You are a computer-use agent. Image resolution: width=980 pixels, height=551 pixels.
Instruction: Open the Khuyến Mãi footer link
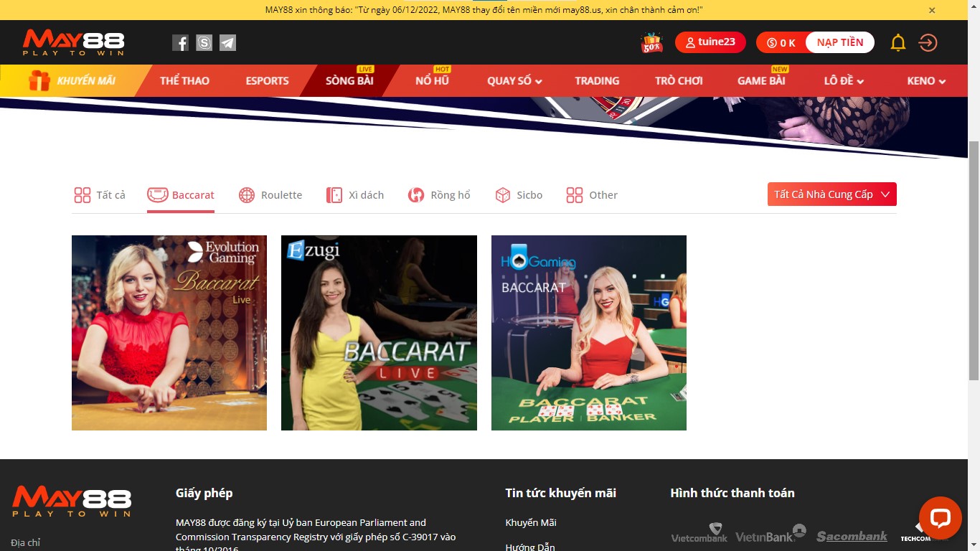click(x=531, y=522)
